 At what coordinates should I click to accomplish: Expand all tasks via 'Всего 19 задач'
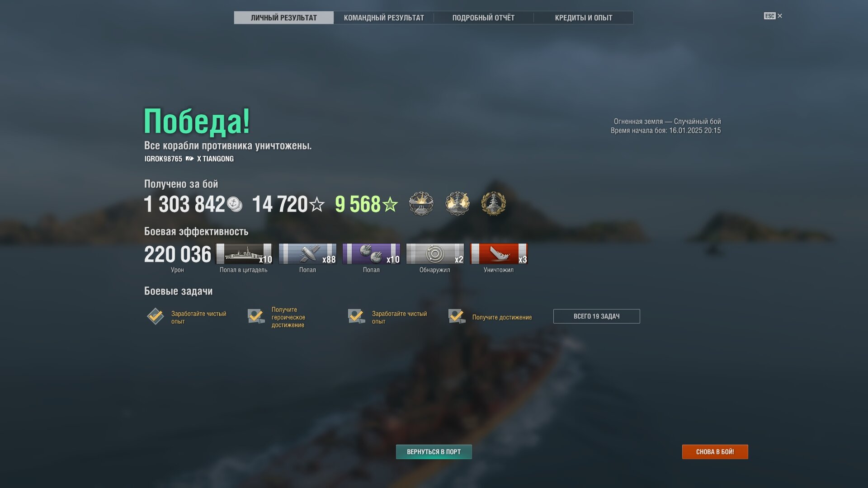pos(596,316)
